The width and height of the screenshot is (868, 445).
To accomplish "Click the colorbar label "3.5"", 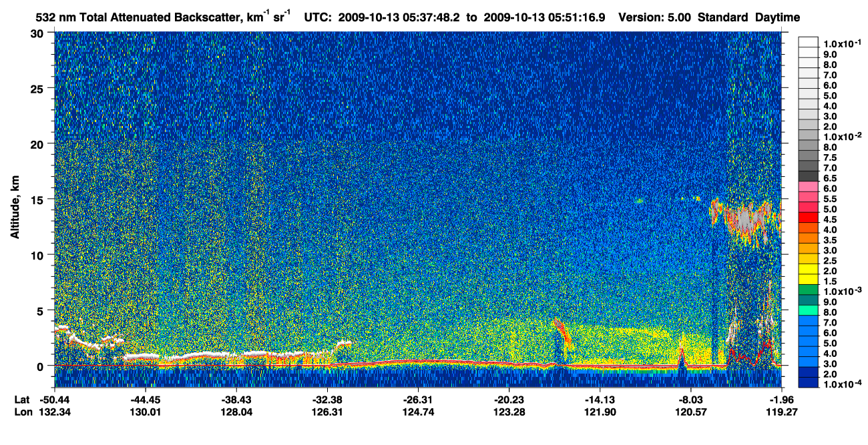I will click(x=831, y=240).
